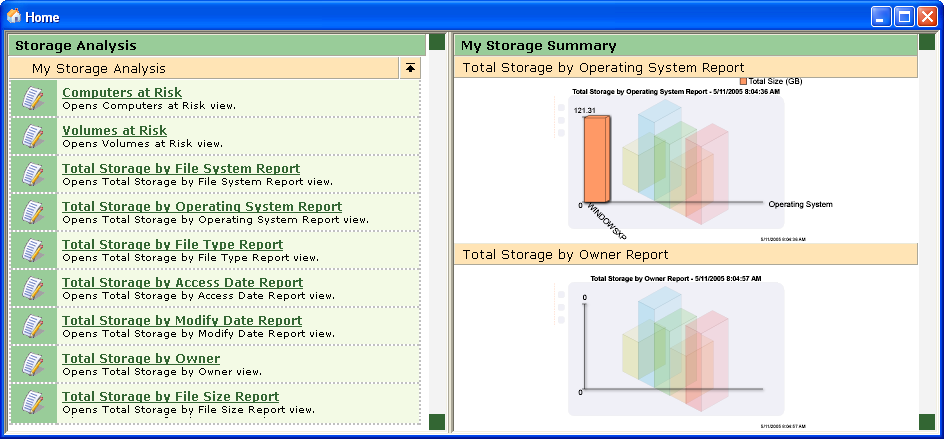This screenshot has height=439, width=944.
Task: Click the File System Report notepad icon
Action: pyautogui.click(x=33, y=174)
